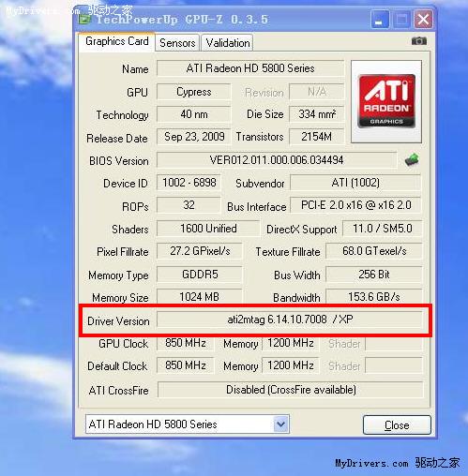Click the Close button
Viewport: 468px width, 476px height.
397,424
